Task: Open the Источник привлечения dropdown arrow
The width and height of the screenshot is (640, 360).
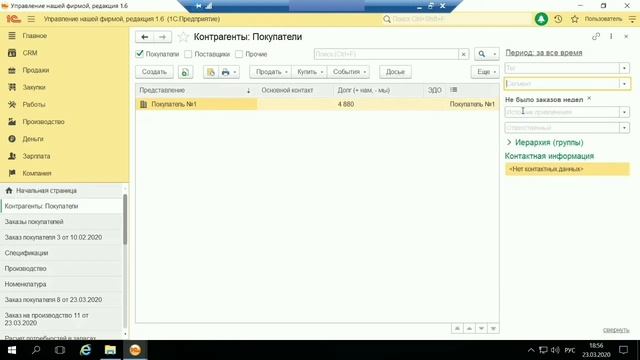Action: (x=624, y=112)
